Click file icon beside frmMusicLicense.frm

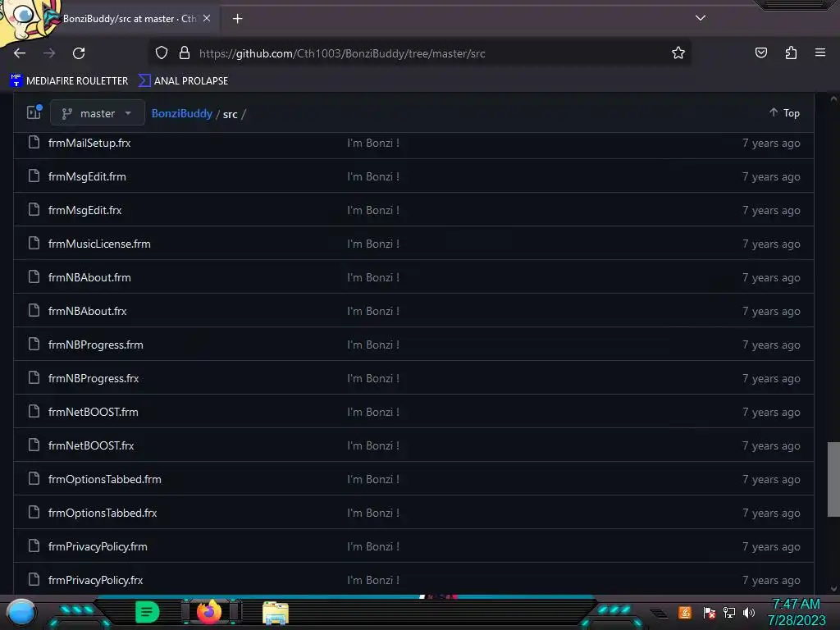coord(34,243)
